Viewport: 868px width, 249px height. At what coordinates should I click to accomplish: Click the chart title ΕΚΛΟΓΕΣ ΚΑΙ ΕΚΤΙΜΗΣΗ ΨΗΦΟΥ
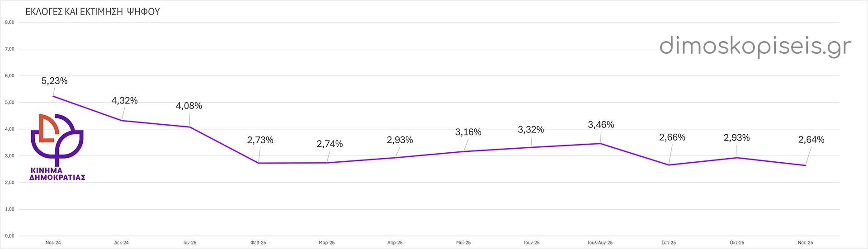coord(93,12)
